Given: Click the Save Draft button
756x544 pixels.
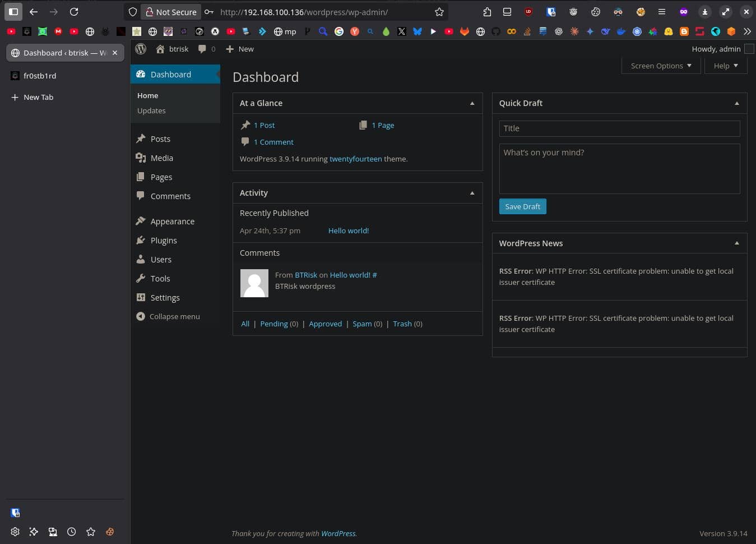Looking at the screenshot, I should (522, 206).
